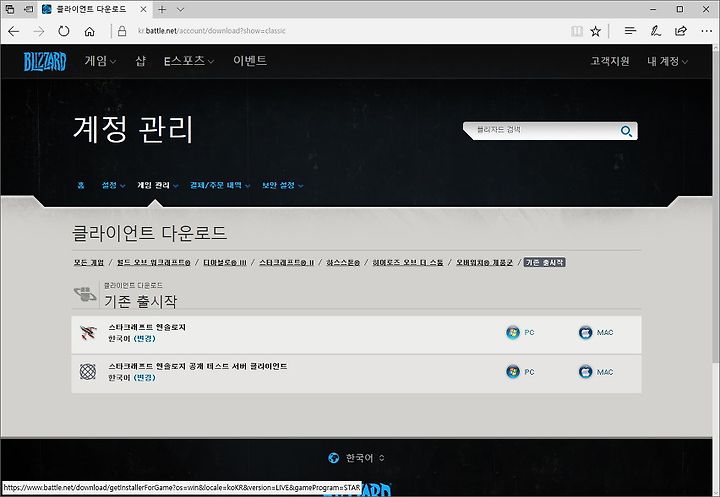Close the 클라이언트 다운로드 tab

(x=143, y=9)
